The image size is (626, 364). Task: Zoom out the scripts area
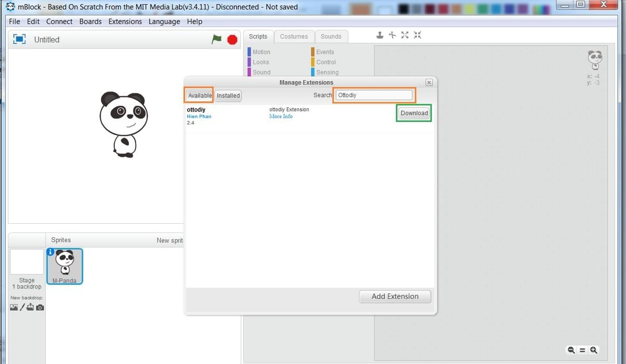click(x=571, y=350)
